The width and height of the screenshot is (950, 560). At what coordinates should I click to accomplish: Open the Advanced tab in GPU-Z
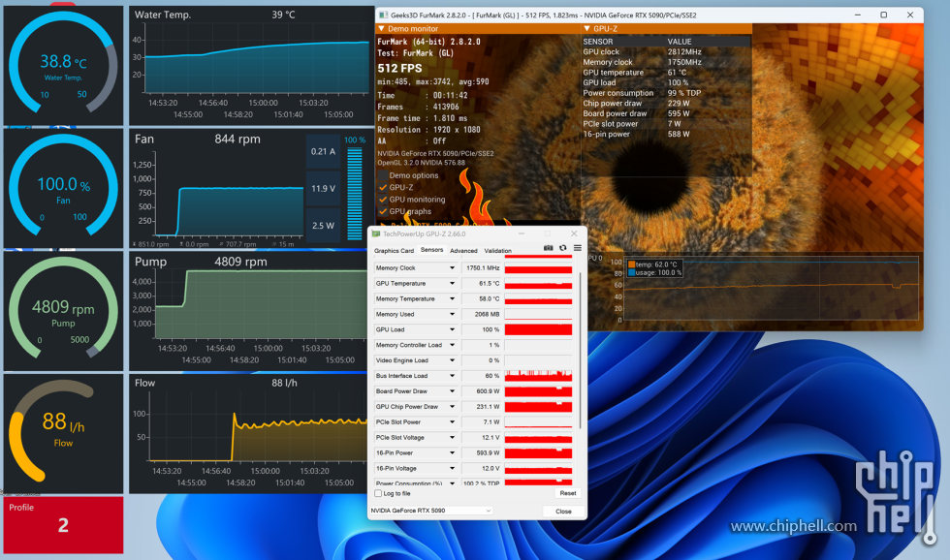(463, 251)
